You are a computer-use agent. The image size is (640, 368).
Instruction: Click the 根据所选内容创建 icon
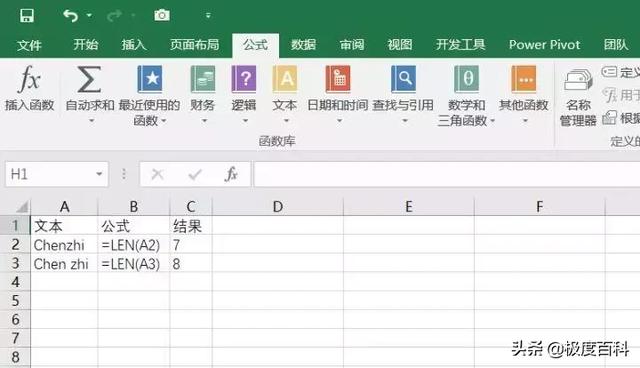(x=609, y=117)
